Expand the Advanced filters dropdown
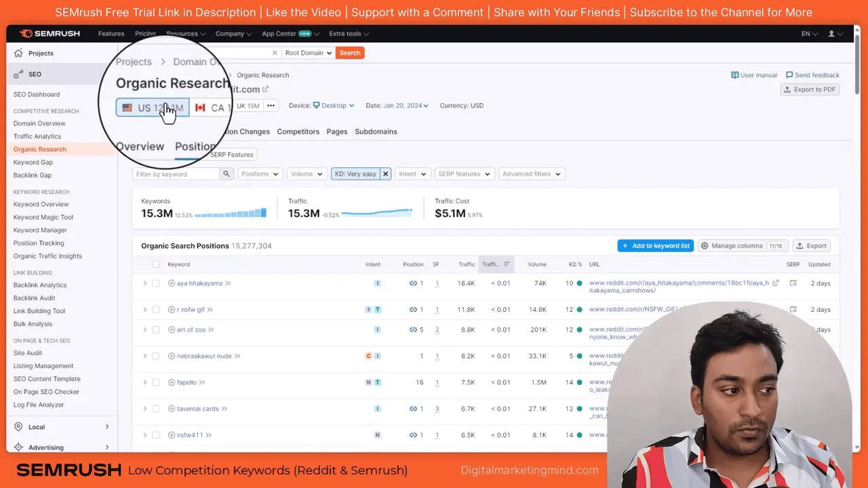The image size is (868, 488). coord(531,174)
